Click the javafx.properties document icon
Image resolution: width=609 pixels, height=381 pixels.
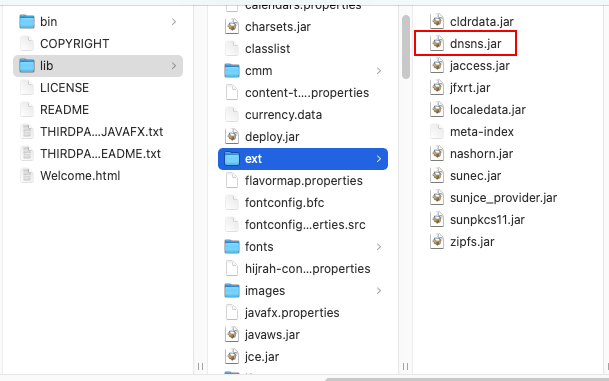232,313
